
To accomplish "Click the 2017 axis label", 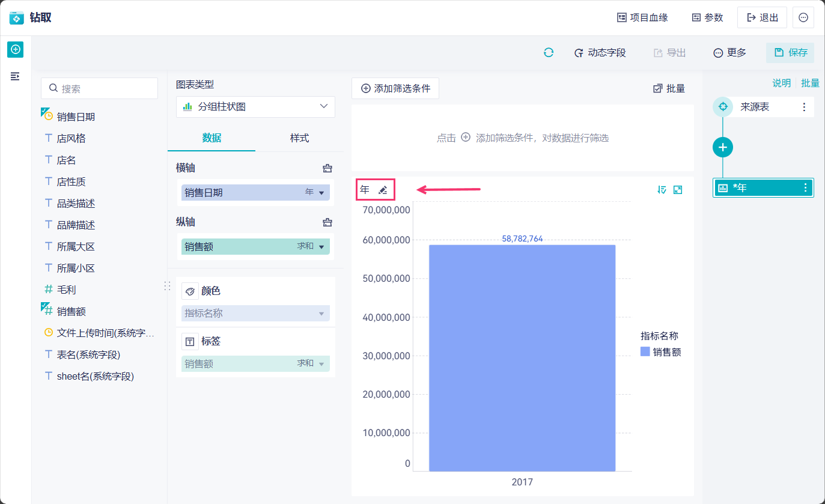I will point(522,482).
